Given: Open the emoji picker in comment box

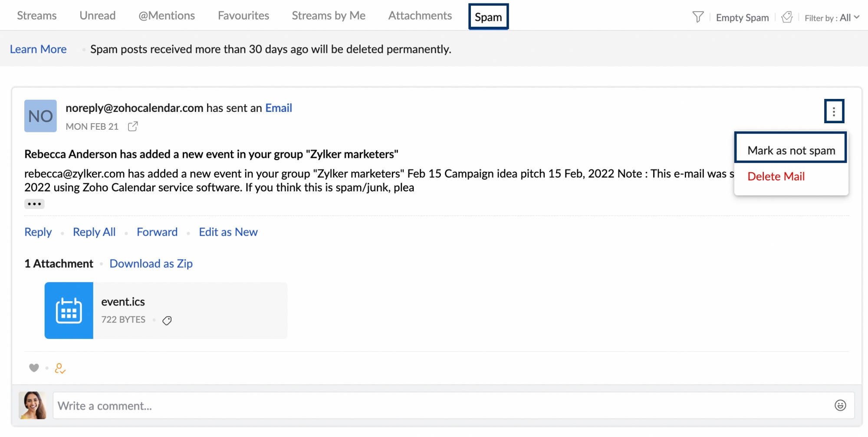Looking at the screenshot, I should pos(840,405).
